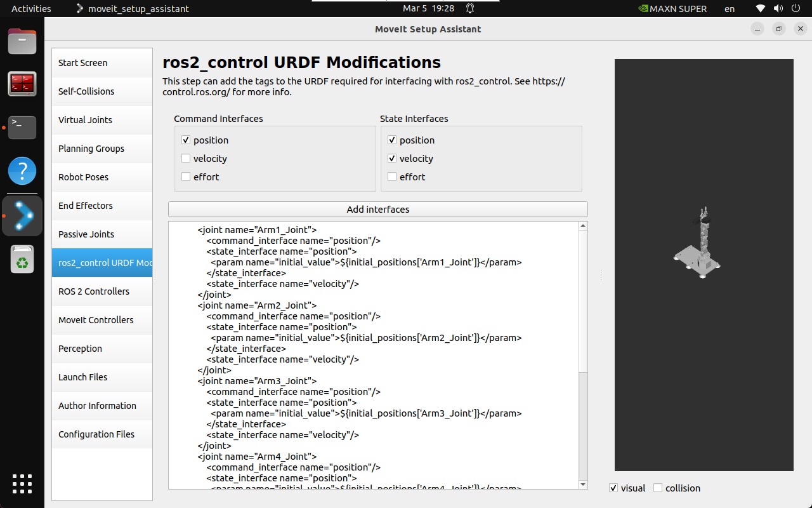Open Passive Joints step
The width and height of the screenshot is (812, 508).
(102, 234)
